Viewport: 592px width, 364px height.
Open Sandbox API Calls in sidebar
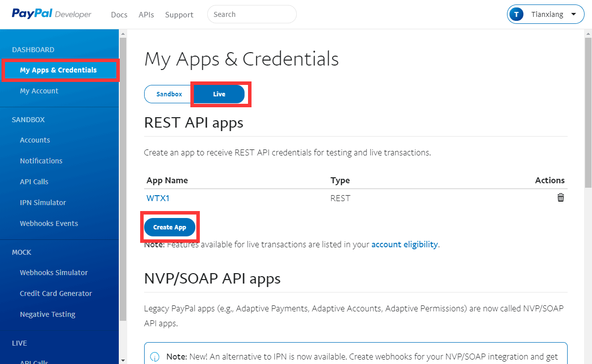tap(34, 182)
